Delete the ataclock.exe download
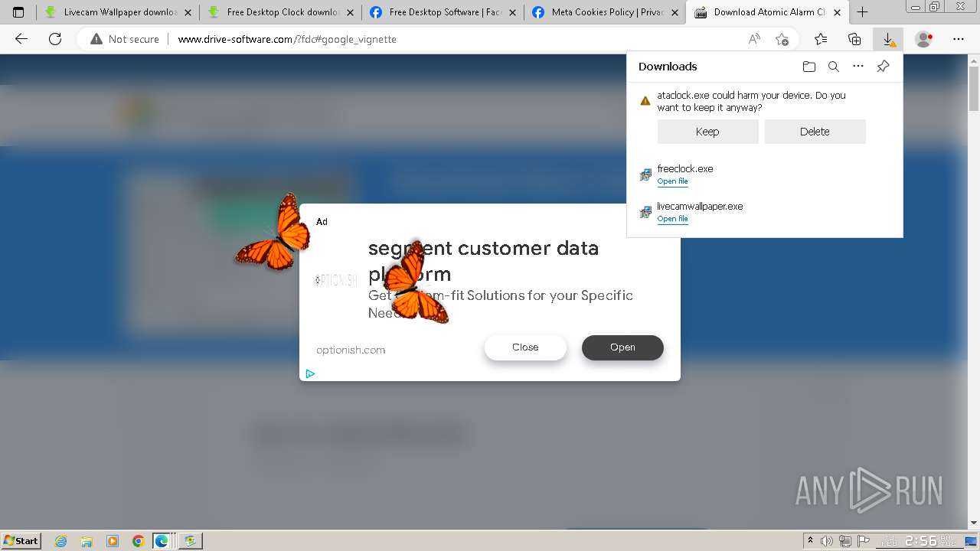The height and width of the screenshot is (551, 980). 815,132
